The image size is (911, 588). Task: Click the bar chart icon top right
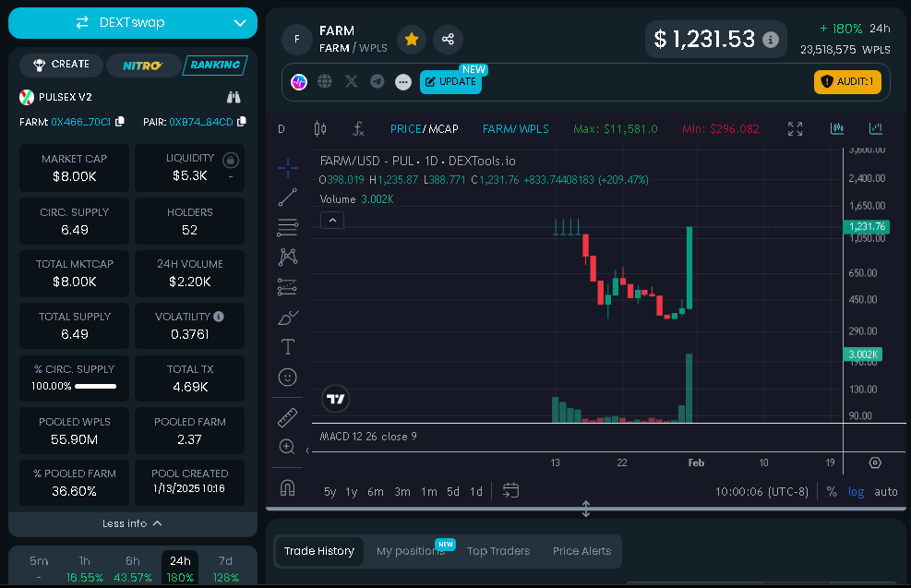(875, 128)
